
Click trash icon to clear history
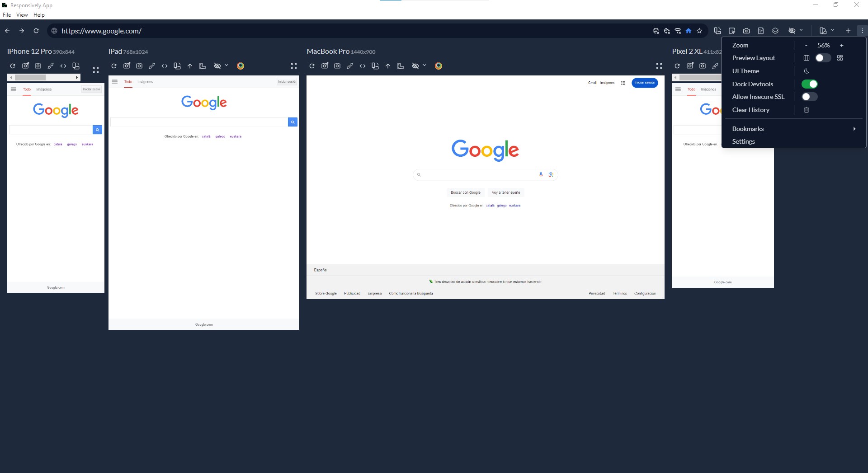pyautogui.click(x=807, y=110)
